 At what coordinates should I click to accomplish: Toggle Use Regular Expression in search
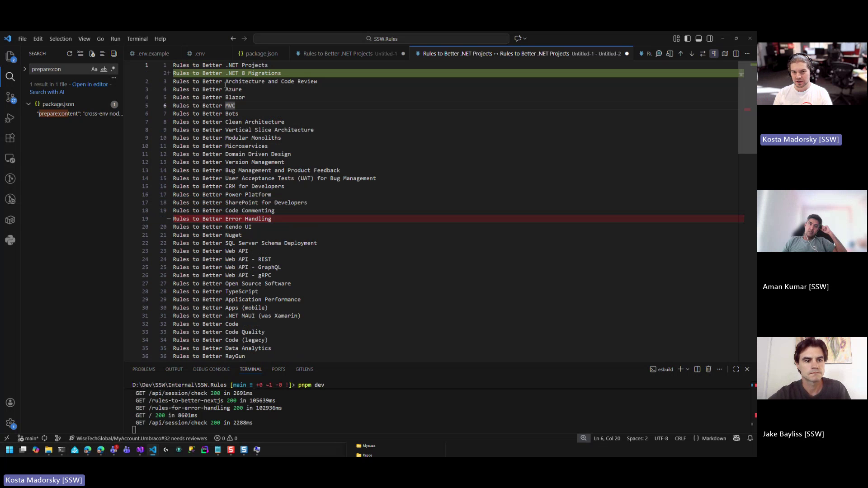pos(113,69)
